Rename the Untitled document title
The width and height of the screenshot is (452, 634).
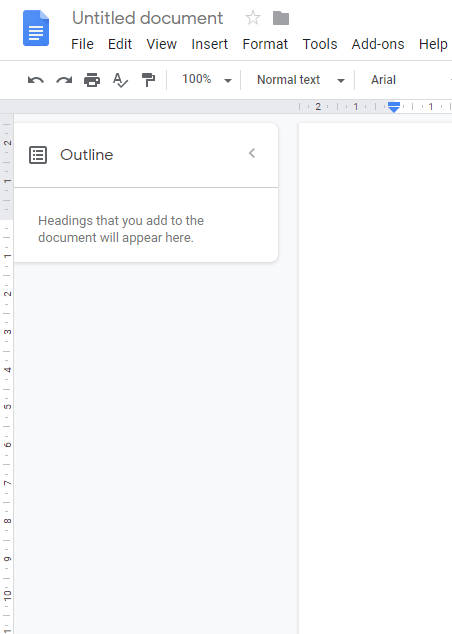[148, 18]
